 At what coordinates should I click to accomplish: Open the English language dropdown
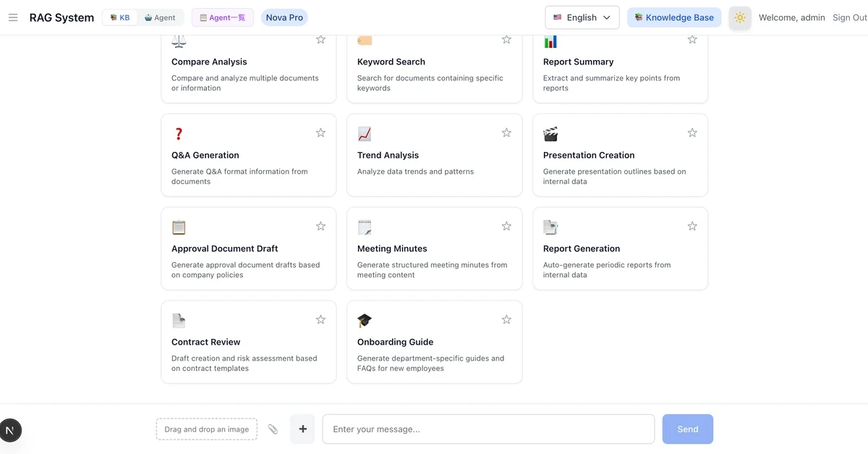(582, 17)
